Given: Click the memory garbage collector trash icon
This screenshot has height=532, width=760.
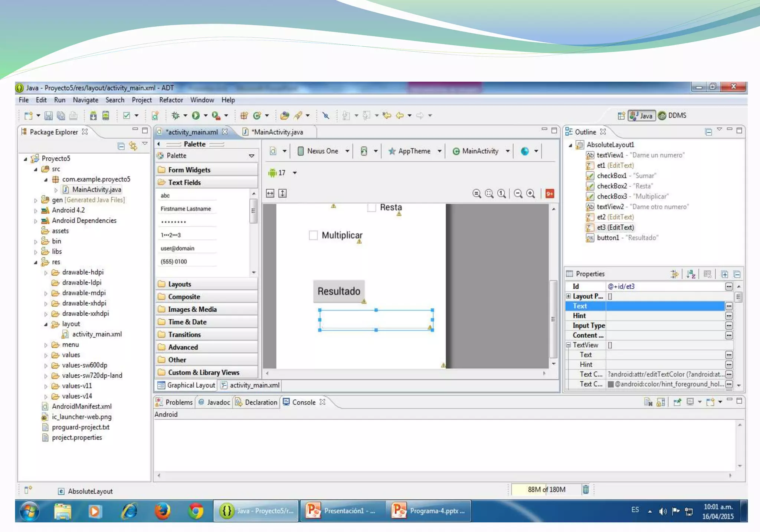Looking at the screenshot, I should tap(586, 490).
